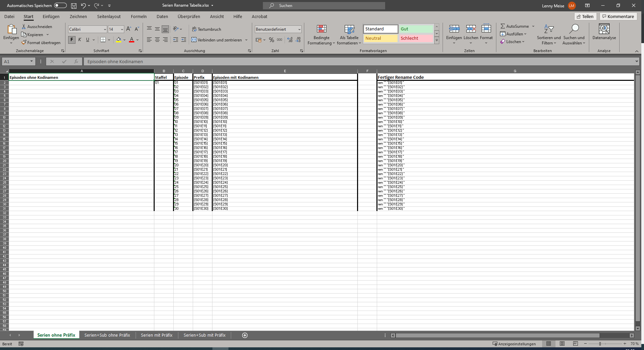The width and height of the screenshot is (644, 350).
Task: Expand Name Box A1 dropdown
Action: tap(31, 61)
